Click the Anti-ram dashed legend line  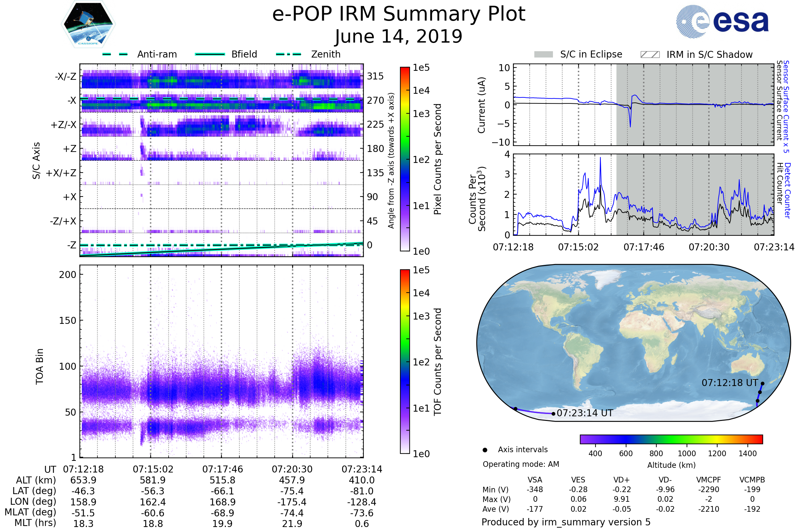point(115,54)
